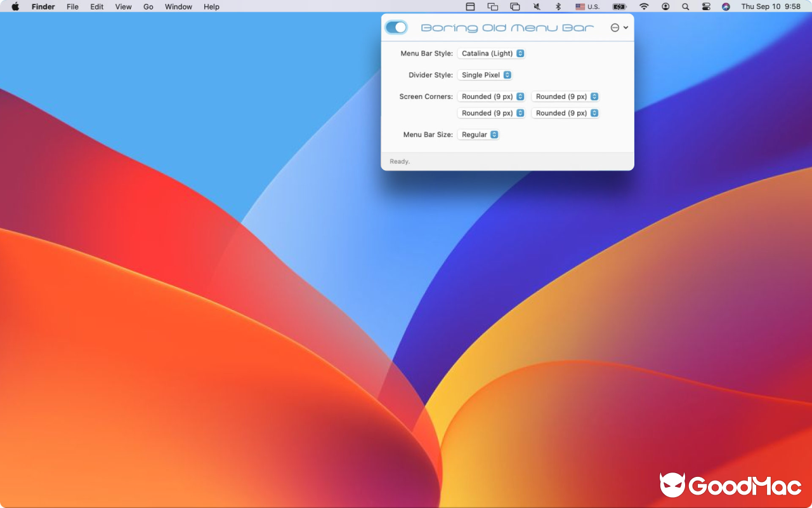Open the Menu Bar Style dropdown

pos(491,53)
